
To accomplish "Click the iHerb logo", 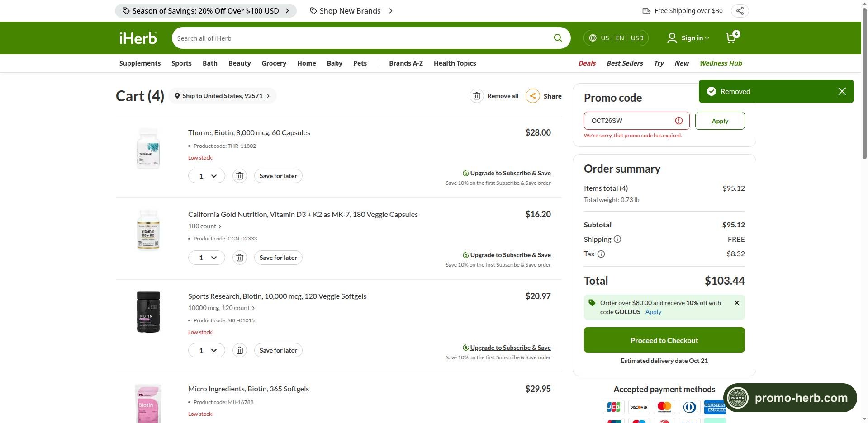I will coord(138,38).
